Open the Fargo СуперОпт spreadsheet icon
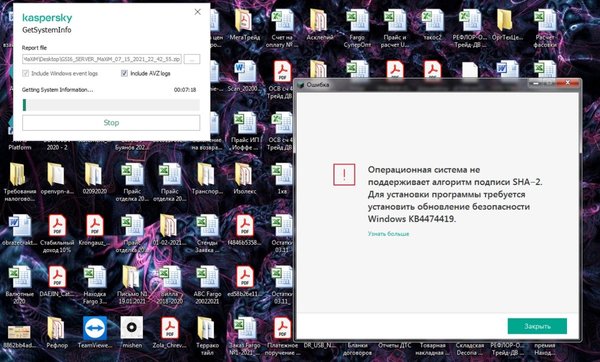 tap(357, 20)
